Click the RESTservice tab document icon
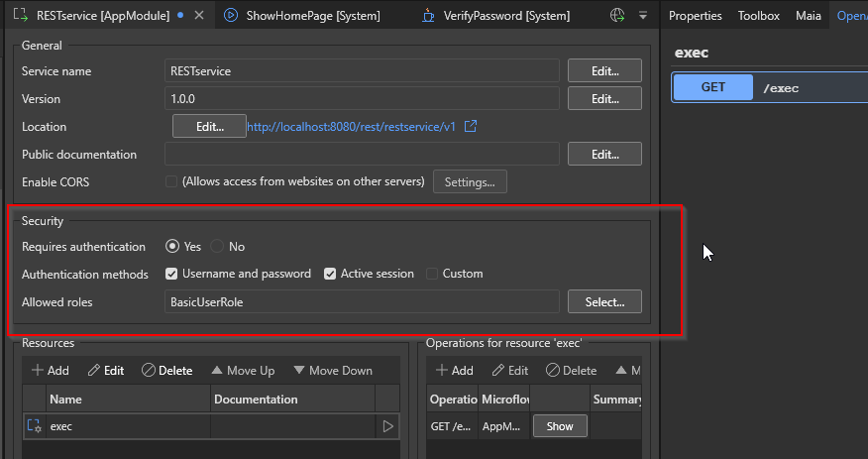868x459 pixels. [21, 15]
